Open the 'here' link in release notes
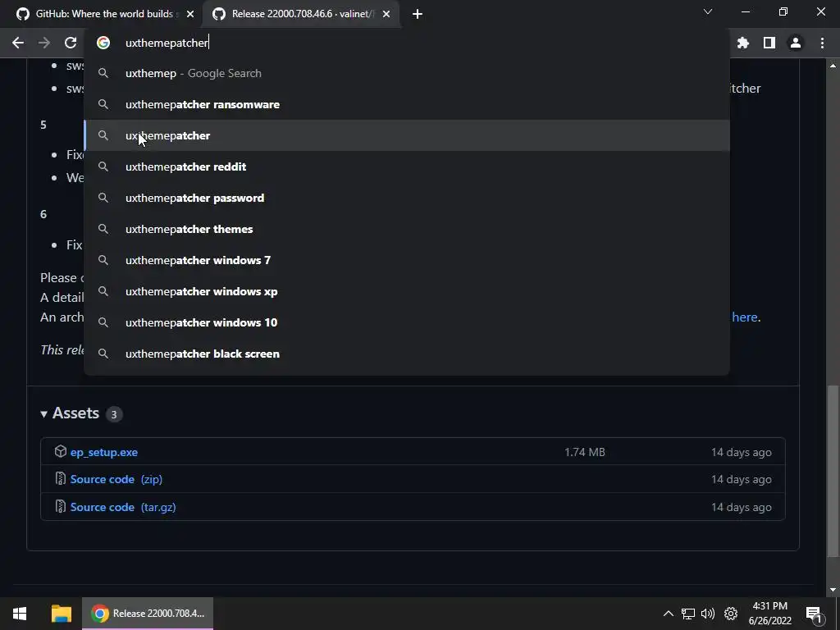This screenshot has width=840, height=630. [745, 317]
